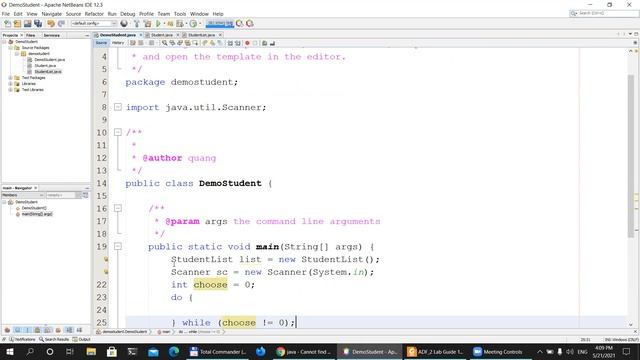Click the Debug Project toolbar icon
640x360 pixels.
(x=170, y=24)
